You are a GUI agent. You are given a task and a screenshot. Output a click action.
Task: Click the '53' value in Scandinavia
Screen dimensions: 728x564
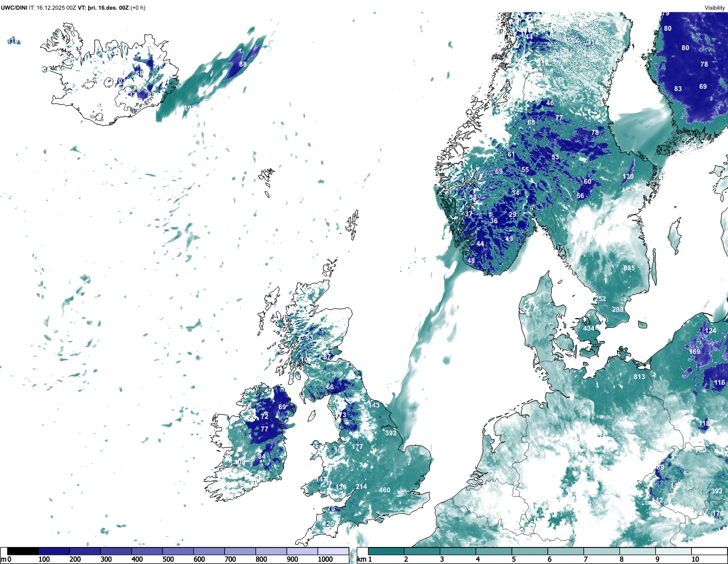[555, 157]
